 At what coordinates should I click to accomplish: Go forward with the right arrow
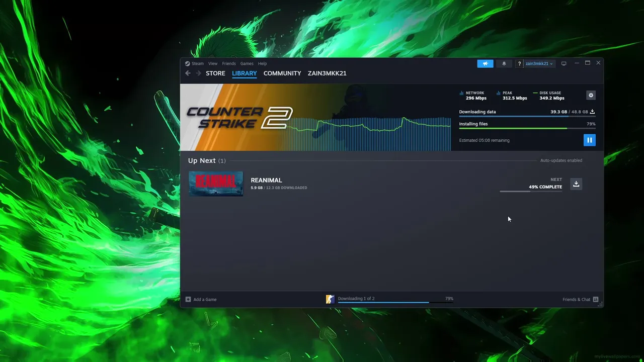(x=198, y=73)
